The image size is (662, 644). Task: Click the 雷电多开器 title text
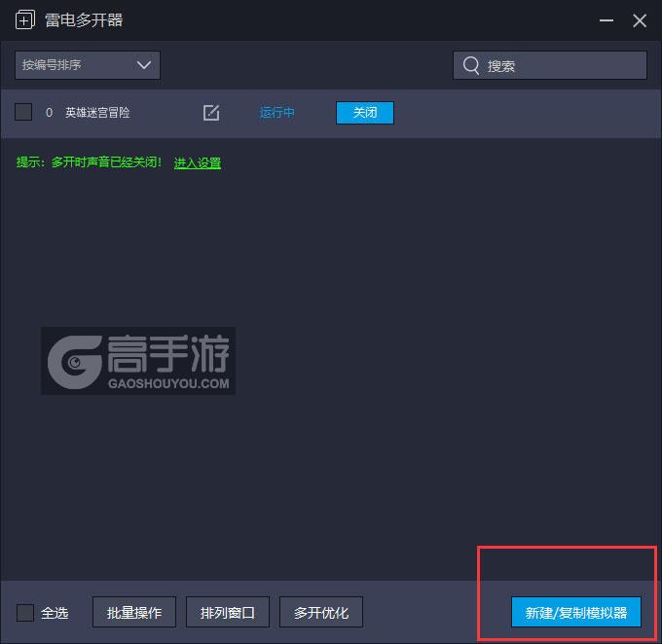click(84, 20)
